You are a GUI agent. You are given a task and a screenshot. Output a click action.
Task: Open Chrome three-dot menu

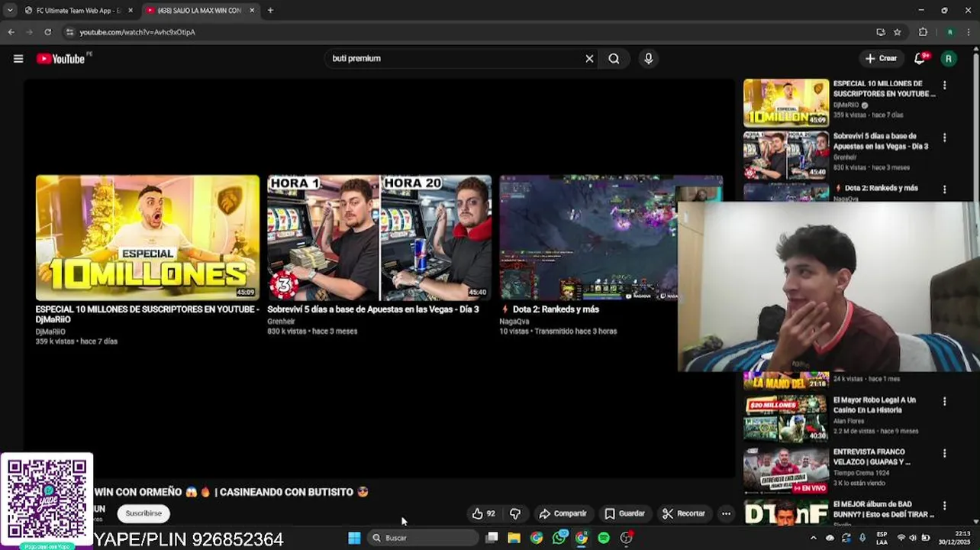coord(969,32)
